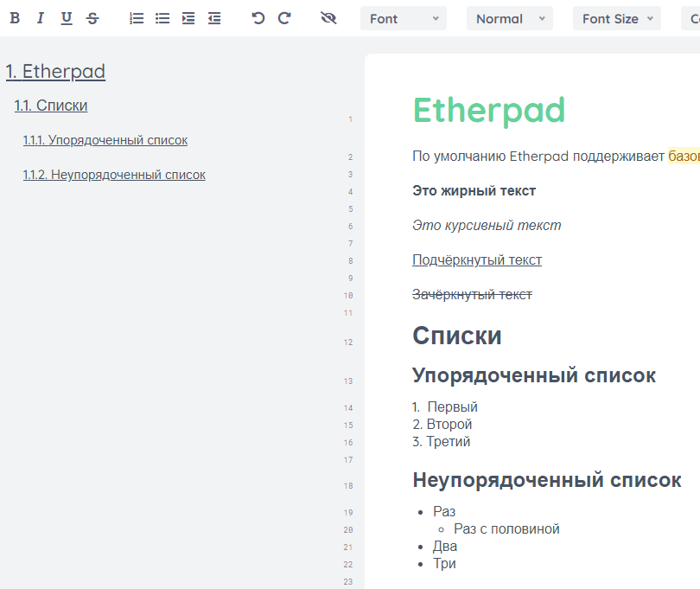Click the 'Упорядоченный список' document heading
This screenshot has width=700, height=589.
click(534, 375)
